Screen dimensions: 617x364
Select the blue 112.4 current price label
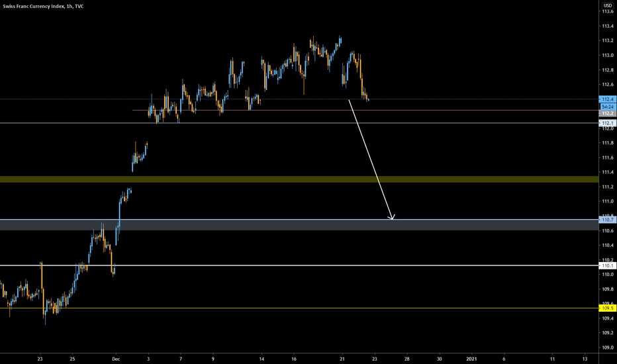[607, 99]
